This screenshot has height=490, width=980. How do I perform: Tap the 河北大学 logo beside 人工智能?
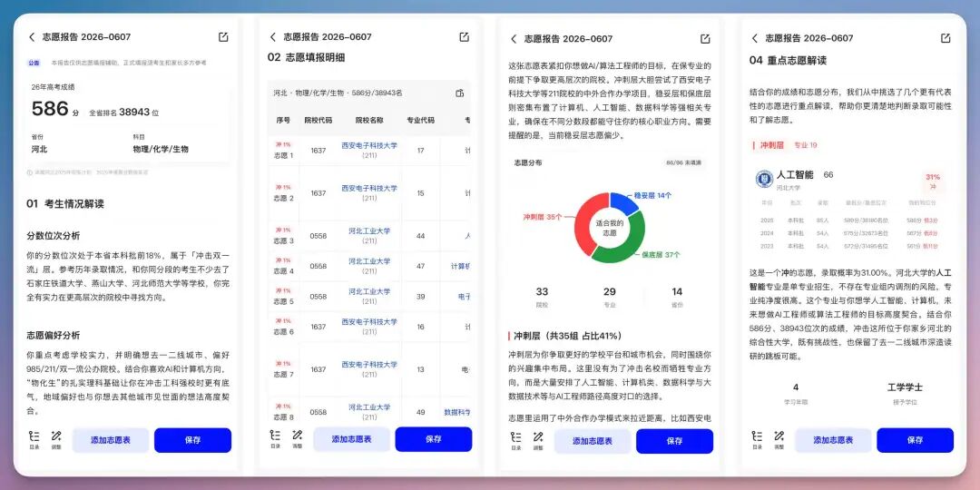tap(764, 180)
